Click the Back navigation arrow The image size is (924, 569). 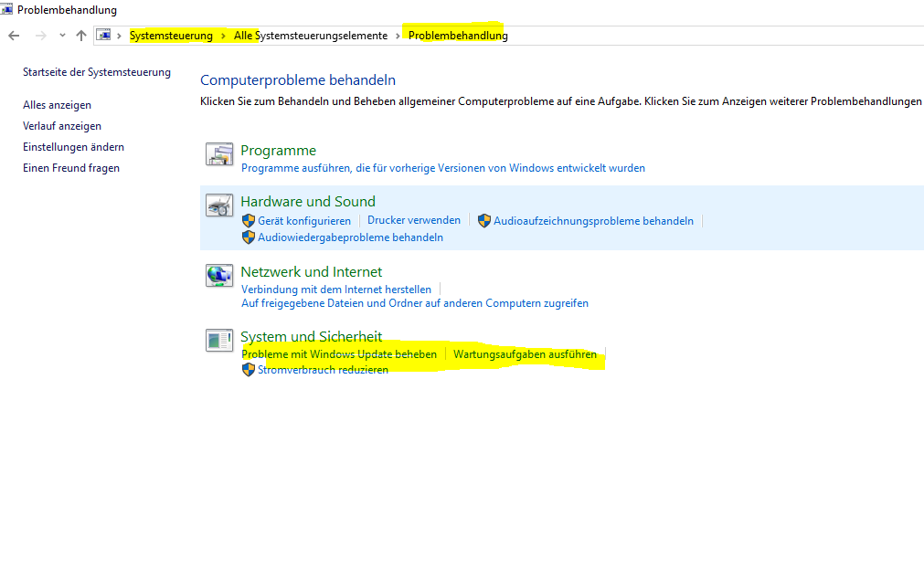point(14,36)
